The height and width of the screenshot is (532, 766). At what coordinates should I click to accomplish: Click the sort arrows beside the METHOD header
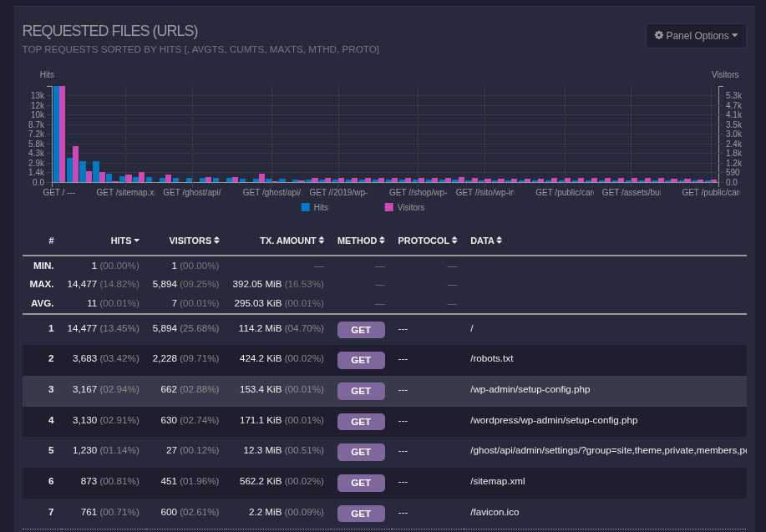pyautogui.click(x=383, y=241)
